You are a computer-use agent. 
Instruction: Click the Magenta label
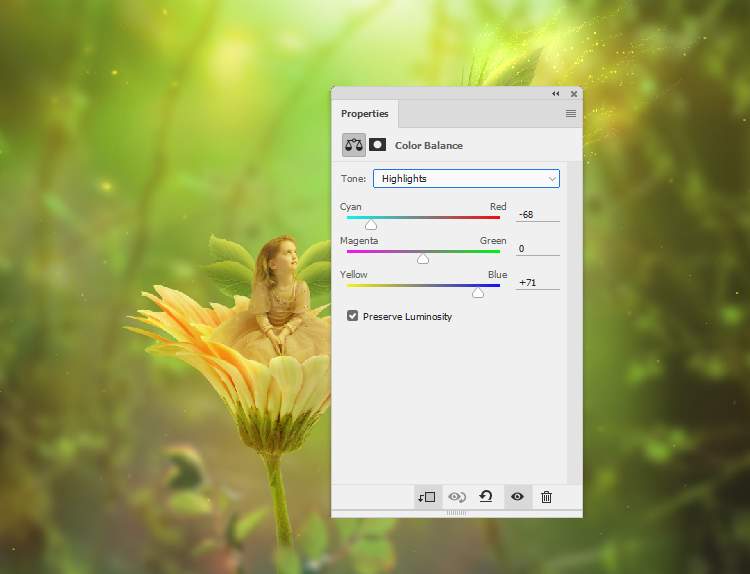coord(359,241)
